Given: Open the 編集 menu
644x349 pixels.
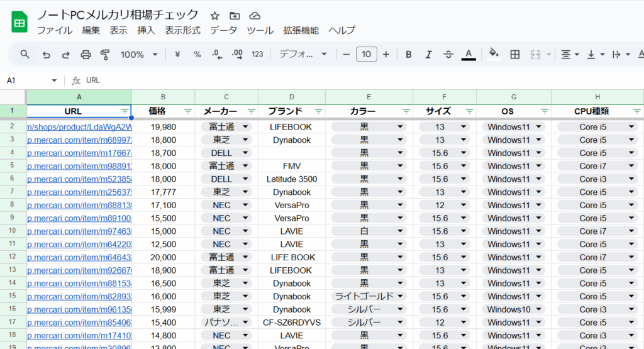Looking at the screenshot, I should click(x=91, y=30).
